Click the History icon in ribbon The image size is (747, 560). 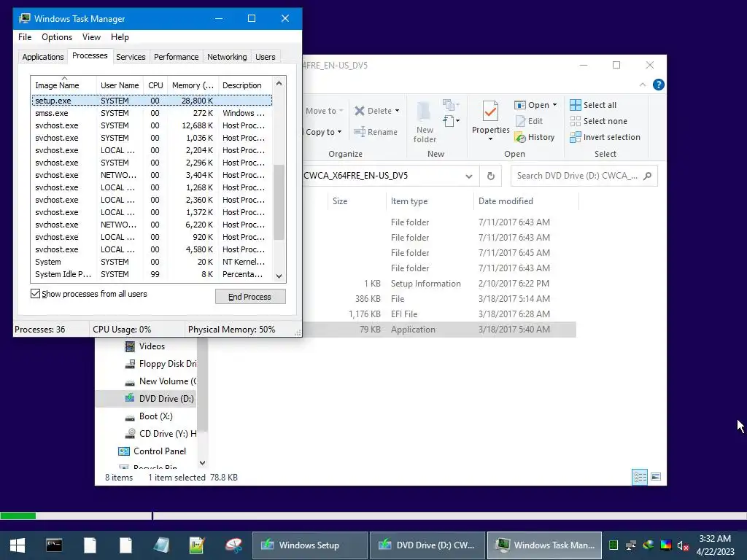[520, 138]
